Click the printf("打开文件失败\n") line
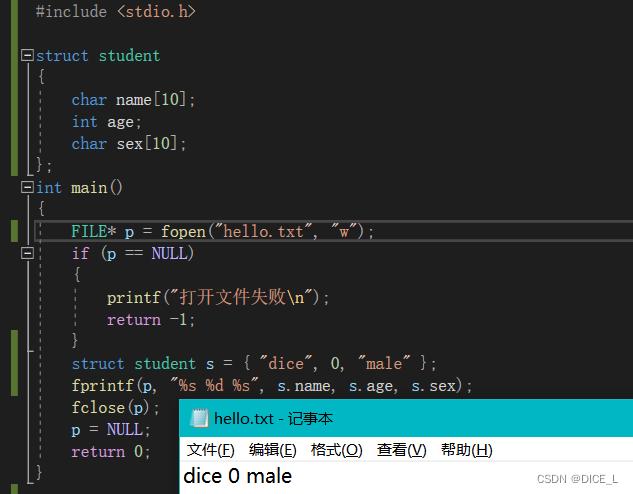Viewport: 633px width, 494px height. 218,297
